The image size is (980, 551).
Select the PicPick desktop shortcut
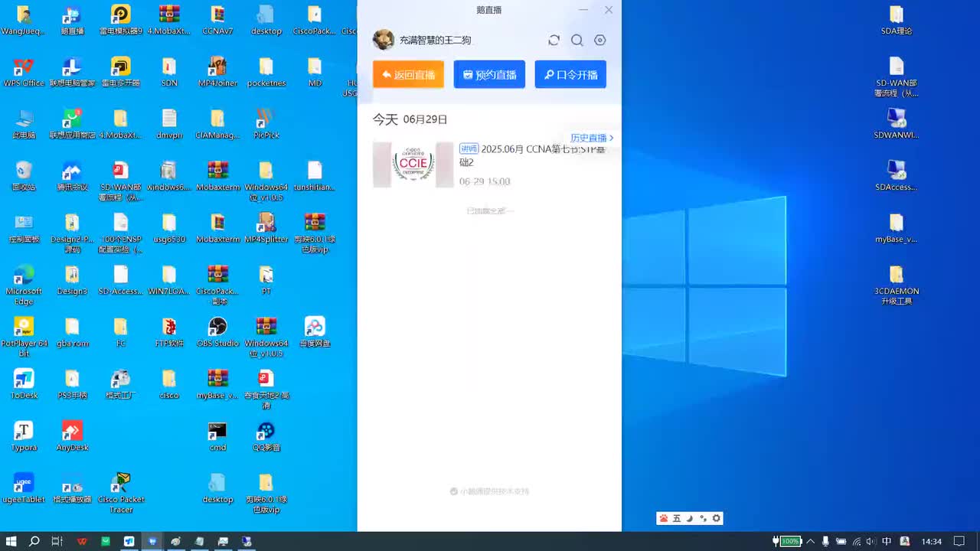pos(266,124)
